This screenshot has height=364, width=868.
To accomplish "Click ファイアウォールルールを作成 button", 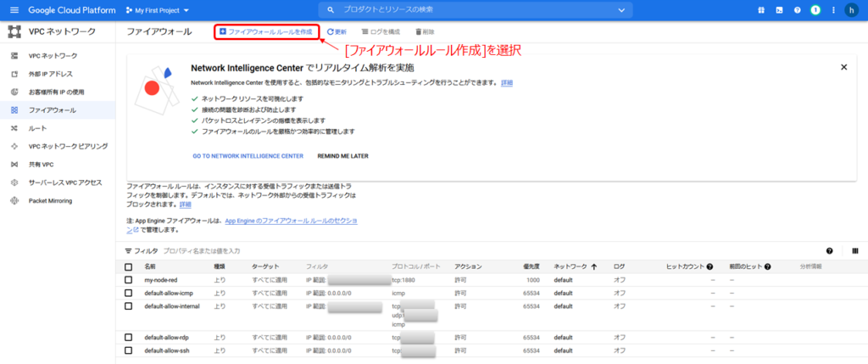I will point(265,31).
